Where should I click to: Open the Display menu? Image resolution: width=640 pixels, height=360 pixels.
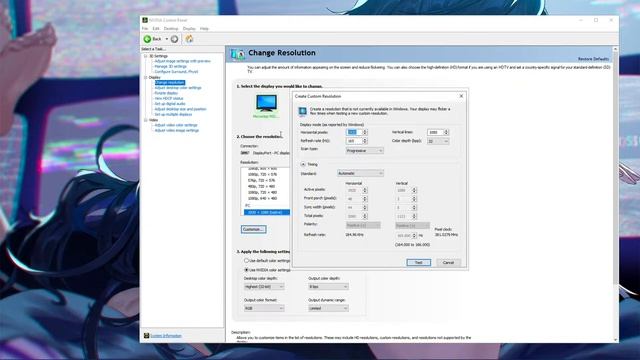point(189,29)
